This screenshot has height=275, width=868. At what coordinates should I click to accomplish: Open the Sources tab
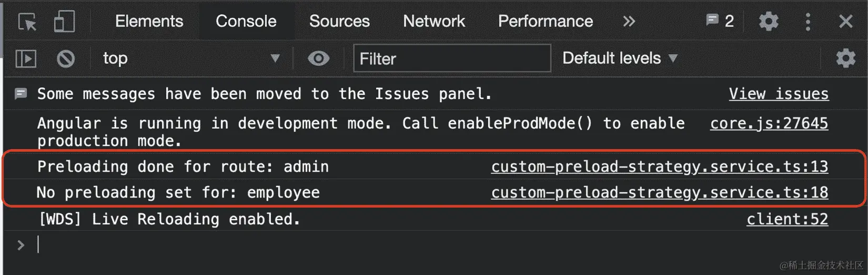tap(339, 22)
